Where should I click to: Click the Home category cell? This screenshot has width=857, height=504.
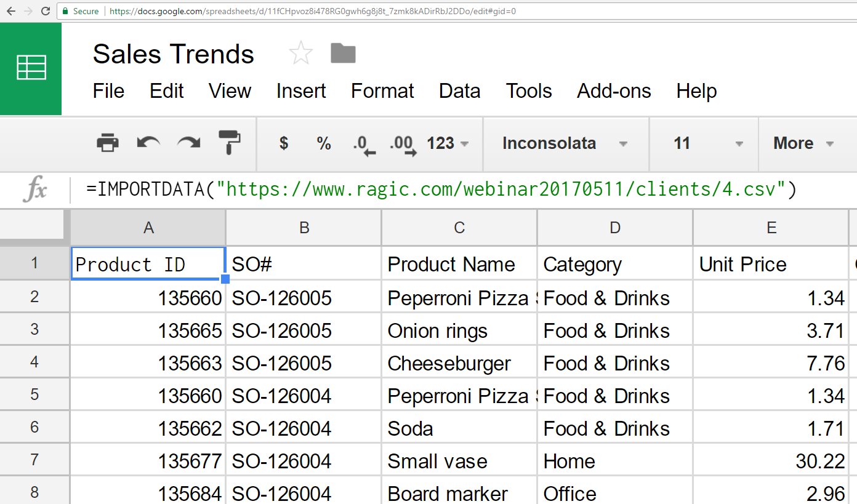[x=615, y=460]
